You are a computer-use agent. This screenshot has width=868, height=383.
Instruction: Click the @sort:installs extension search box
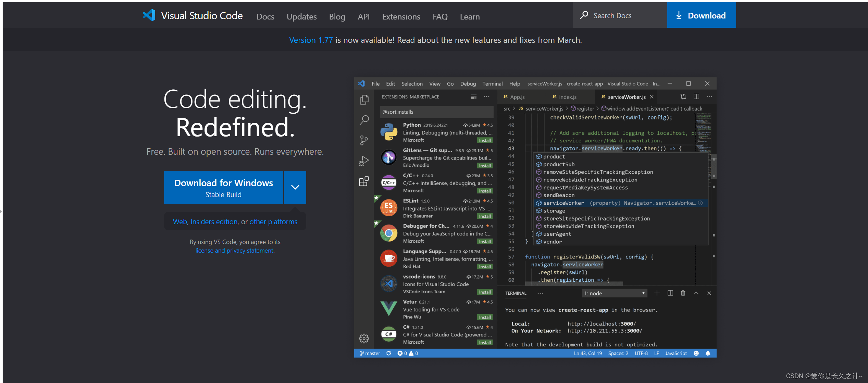point(437,112)
